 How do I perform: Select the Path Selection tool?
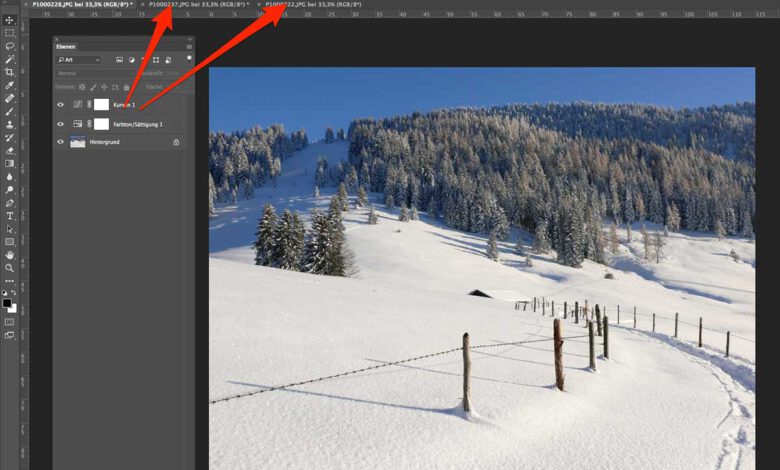click(x=9, y=229)
